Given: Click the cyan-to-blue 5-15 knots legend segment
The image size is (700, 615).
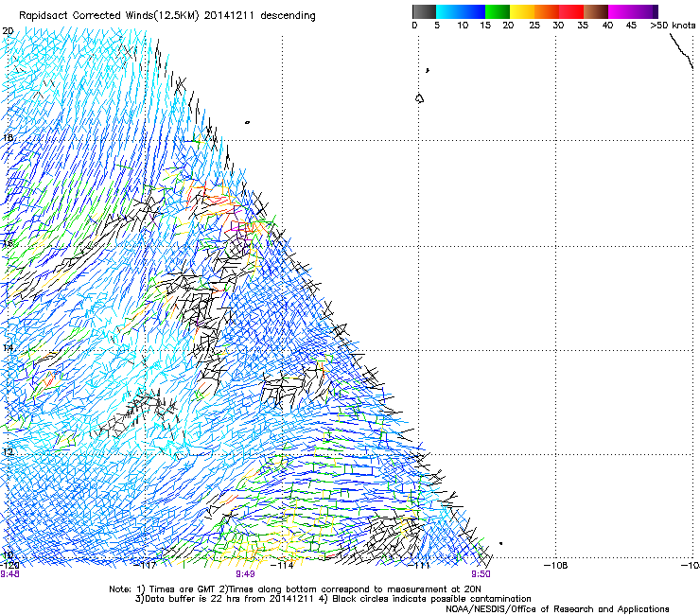Looking at the screenshot, I should coord(461,11).
